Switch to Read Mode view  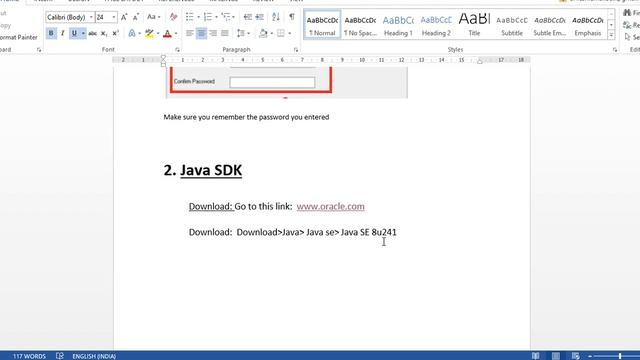point(536,356)
